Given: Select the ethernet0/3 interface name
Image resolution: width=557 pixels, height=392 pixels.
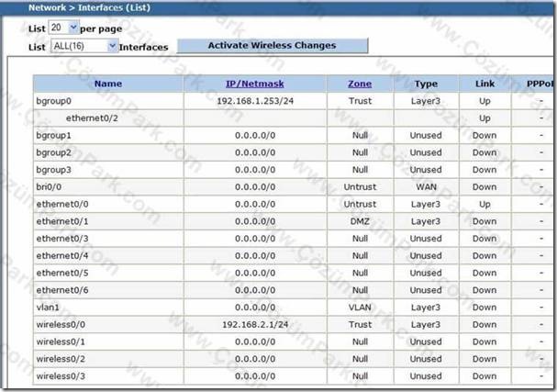Looking at the screenshot, I should 62,239.
